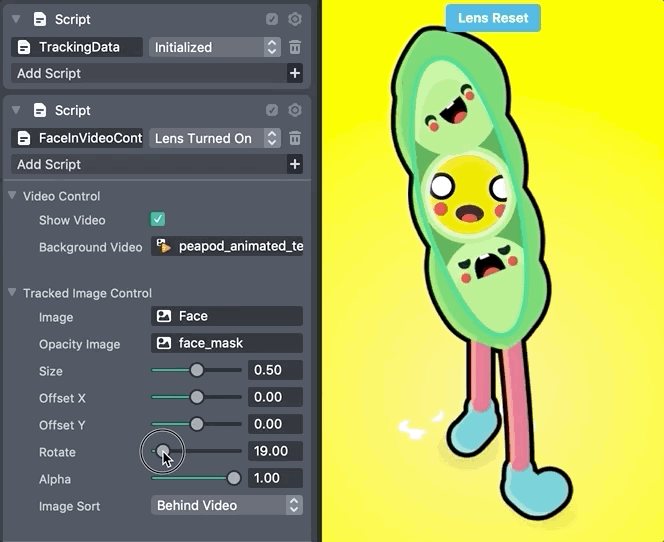Click the Lens Reset button
Viewport: 664px width, 542px height.
tap(493, 18)
